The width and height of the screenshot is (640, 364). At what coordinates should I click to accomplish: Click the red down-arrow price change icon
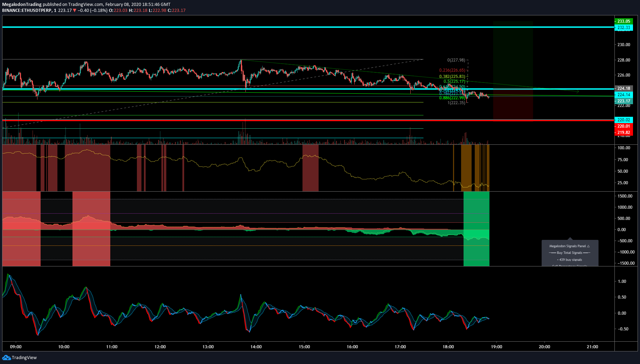pyautogui.click(x=75, y=10)
